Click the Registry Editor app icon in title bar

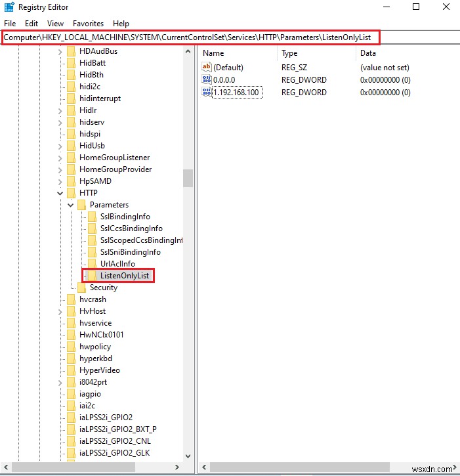point(9,7)
